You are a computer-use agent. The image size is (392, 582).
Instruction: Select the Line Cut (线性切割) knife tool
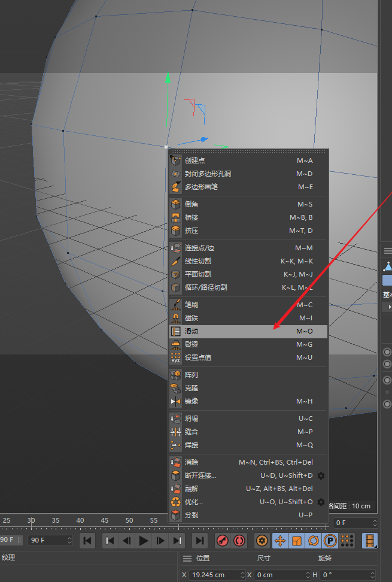coord(197,261)
